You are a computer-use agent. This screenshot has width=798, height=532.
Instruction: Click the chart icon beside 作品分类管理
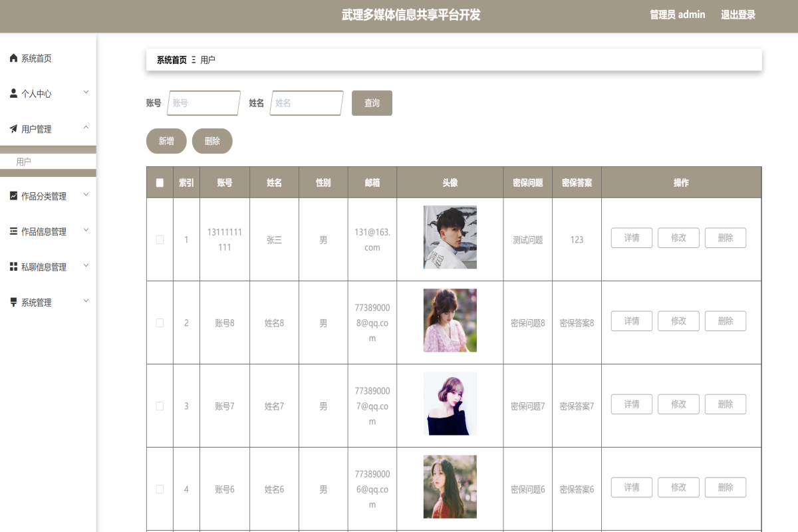click(12, 196)
